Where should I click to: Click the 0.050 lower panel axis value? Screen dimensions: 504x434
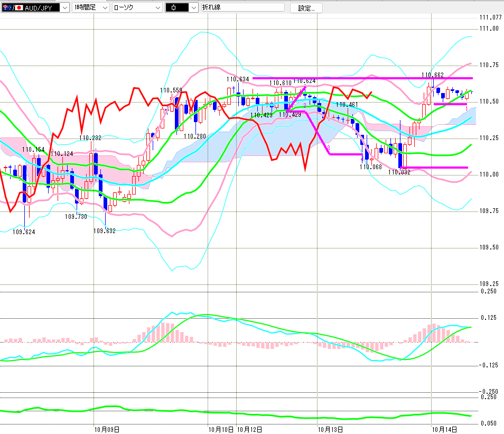click(x=489, y=423)
